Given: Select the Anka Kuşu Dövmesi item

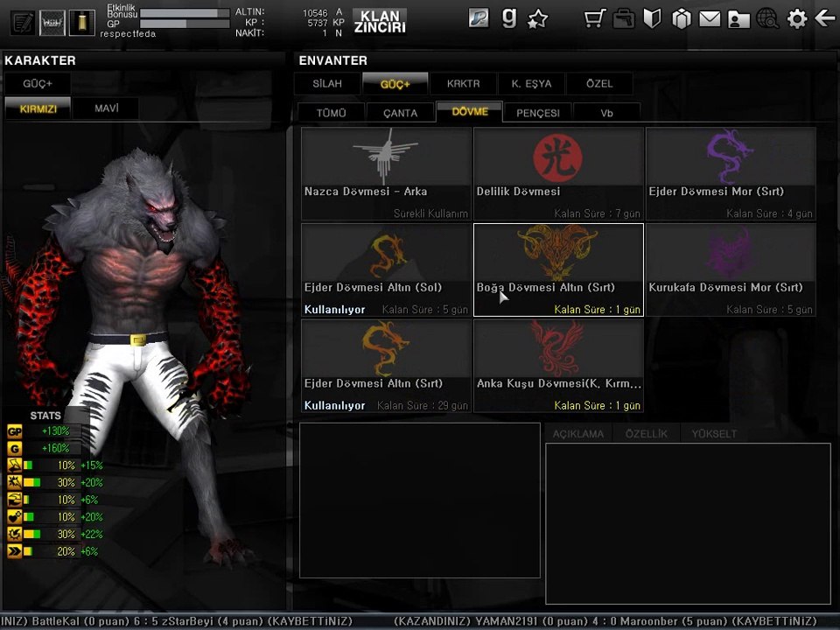Looking at the screenshot, I should [558, 366].
